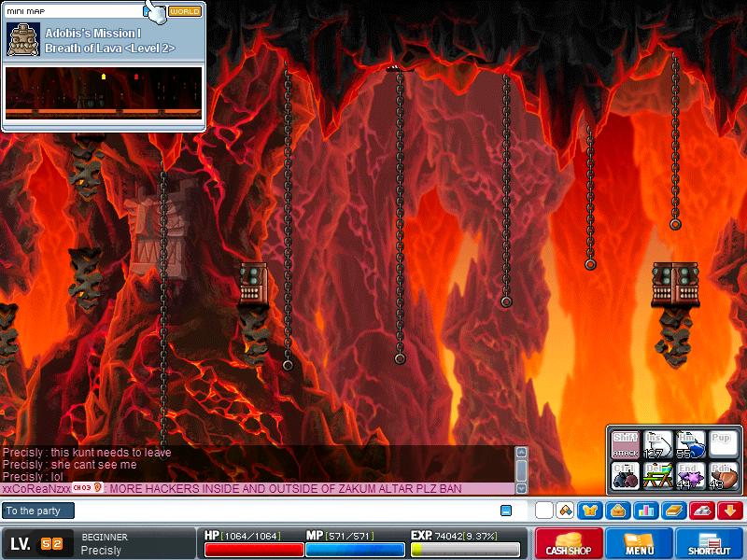Use the Pdn quick slot meat item (43)

[x=723, y=476]
